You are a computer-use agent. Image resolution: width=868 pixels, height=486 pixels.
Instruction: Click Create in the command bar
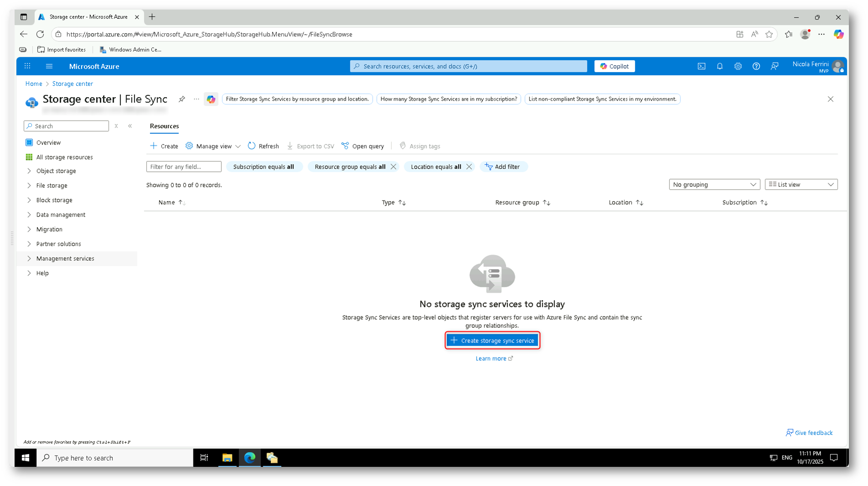[x=164, y=146]
